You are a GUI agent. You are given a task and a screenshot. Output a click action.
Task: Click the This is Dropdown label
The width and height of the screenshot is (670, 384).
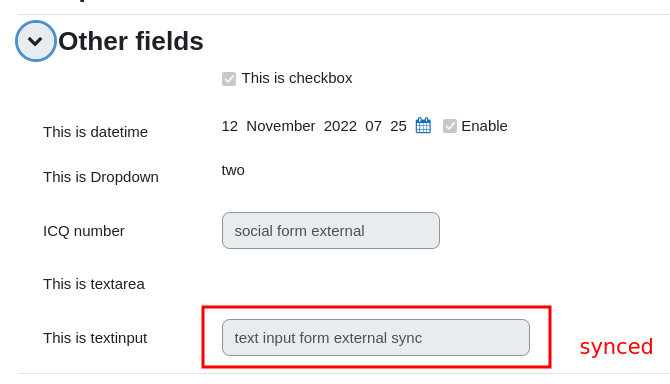pos(101,177)
